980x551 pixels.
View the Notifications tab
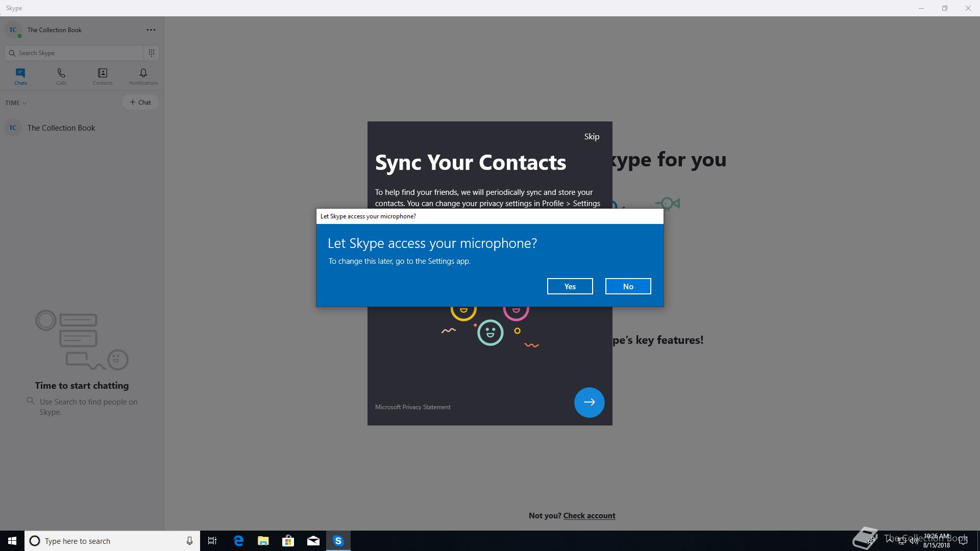pos(143,77)
